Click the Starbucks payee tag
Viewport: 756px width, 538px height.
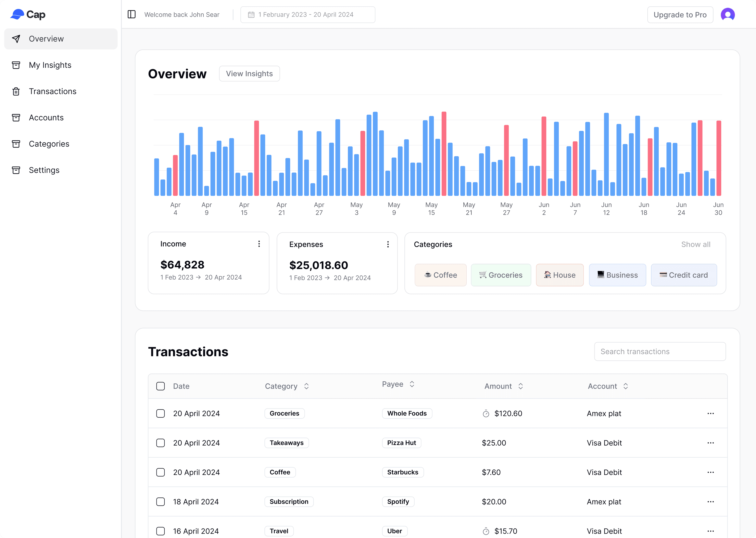tap(402, 472)
